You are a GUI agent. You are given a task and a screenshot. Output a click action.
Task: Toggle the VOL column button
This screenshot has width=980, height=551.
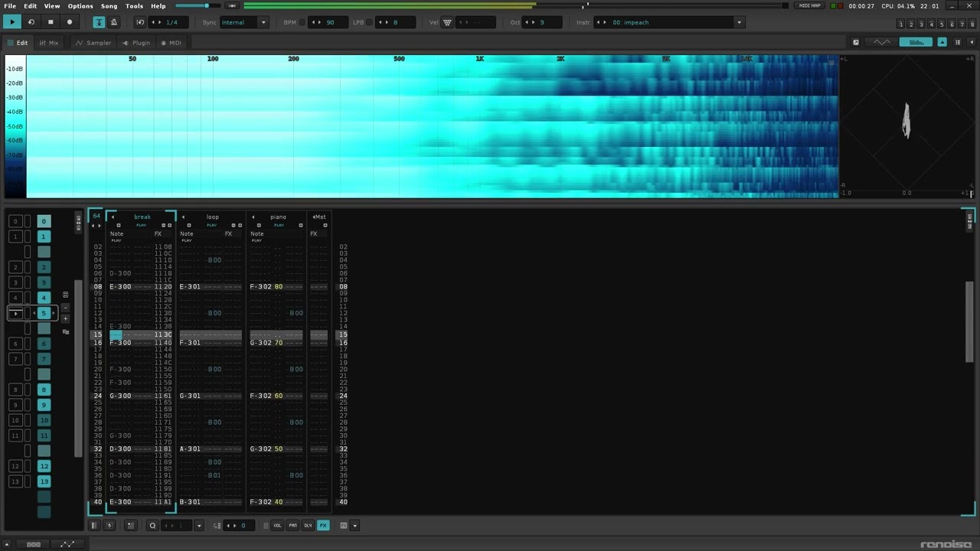pos(277,526)
